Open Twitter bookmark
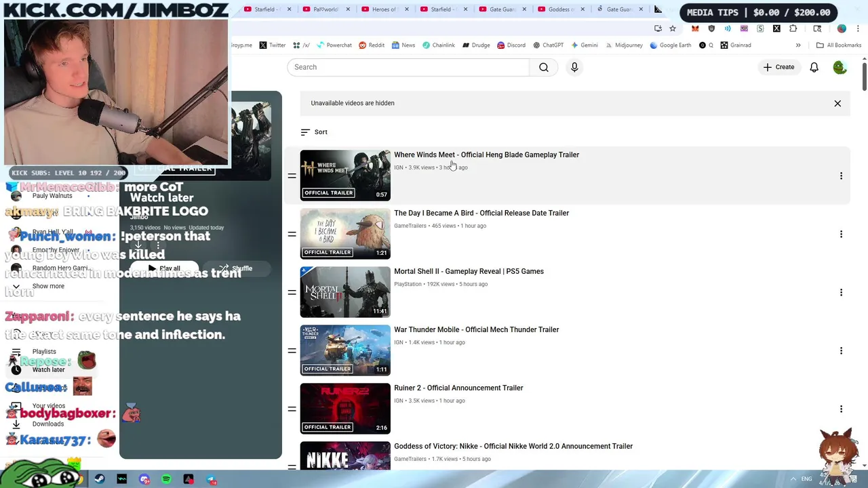The width and height of the screenshot is (868, 488). point(273,45)
